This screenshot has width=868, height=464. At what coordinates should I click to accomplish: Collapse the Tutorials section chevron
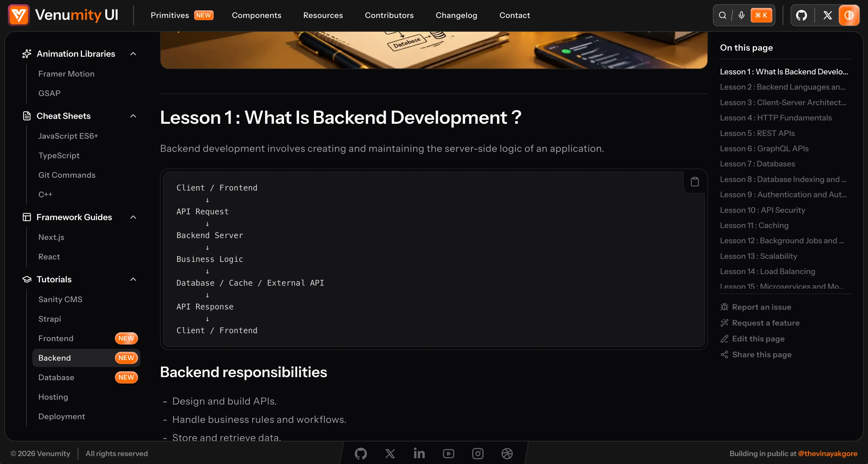[133, 279]
